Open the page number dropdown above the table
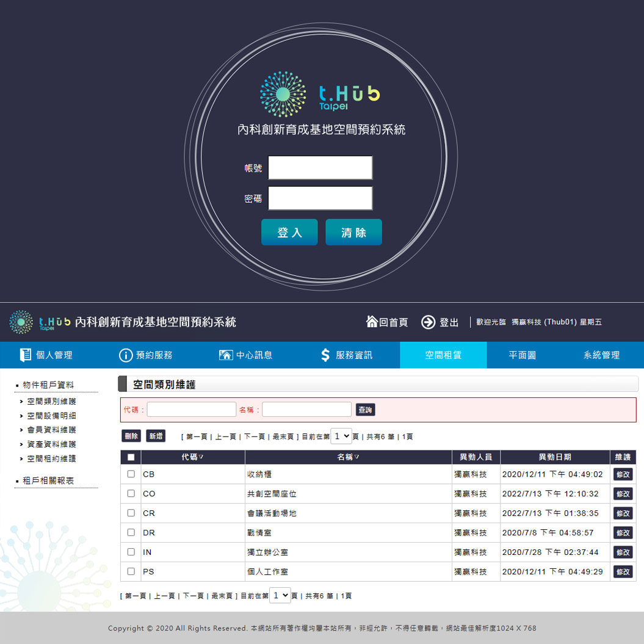 coord(341,436)
